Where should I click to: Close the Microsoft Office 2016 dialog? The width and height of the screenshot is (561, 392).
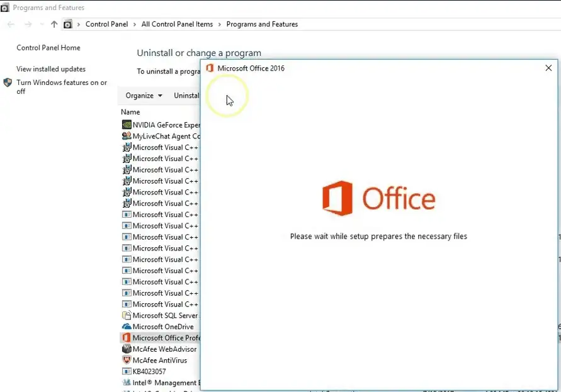tap(548, 68)
